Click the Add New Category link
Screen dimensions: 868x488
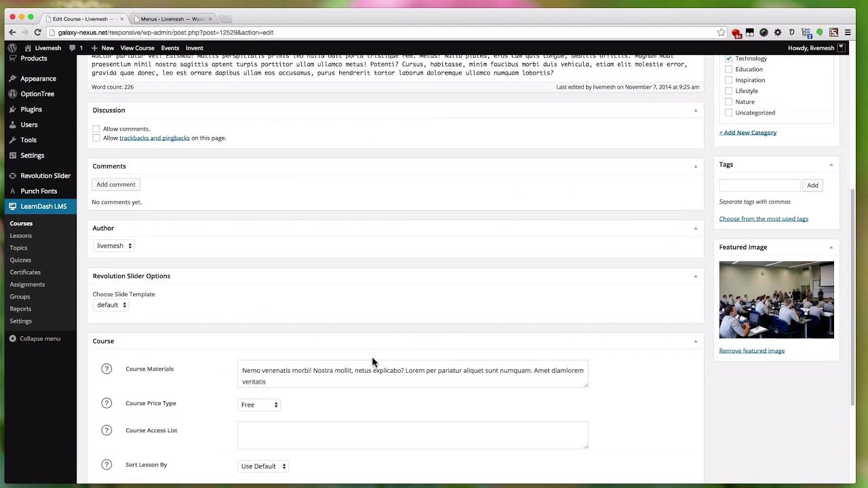pyautogui.click(x=748, y=133)
